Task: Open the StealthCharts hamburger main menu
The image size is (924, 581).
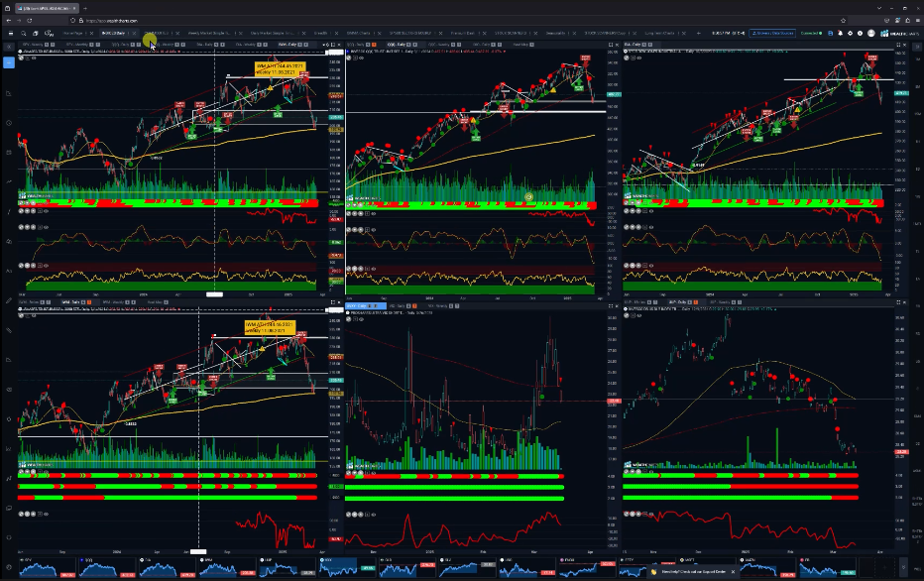Action: (x=10, y=33)
